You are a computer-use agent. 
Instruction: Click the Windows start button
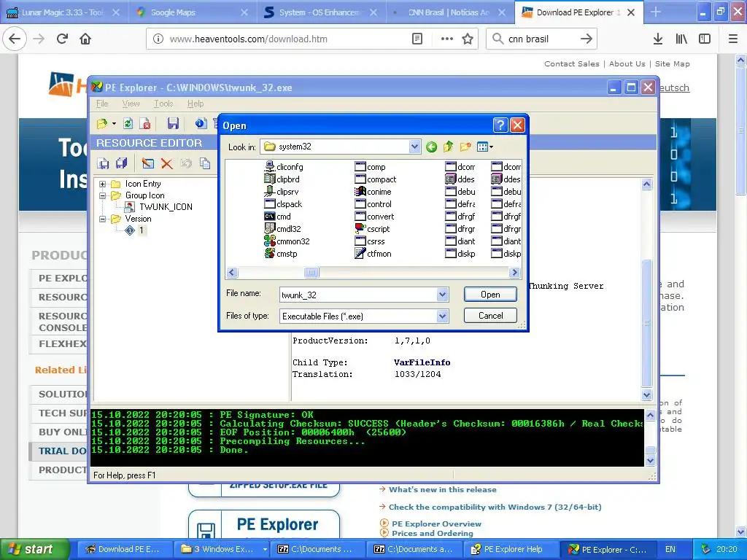tap(34, 550)
